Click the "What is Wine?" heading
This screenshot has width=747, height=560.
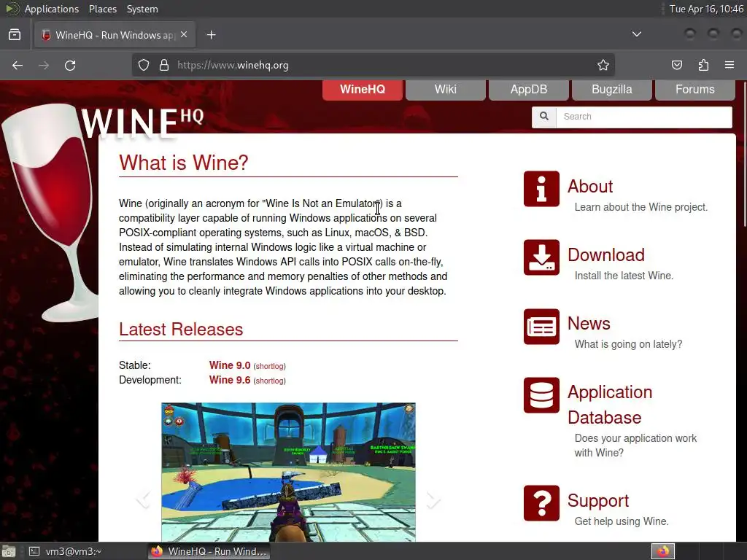[183, 163]
